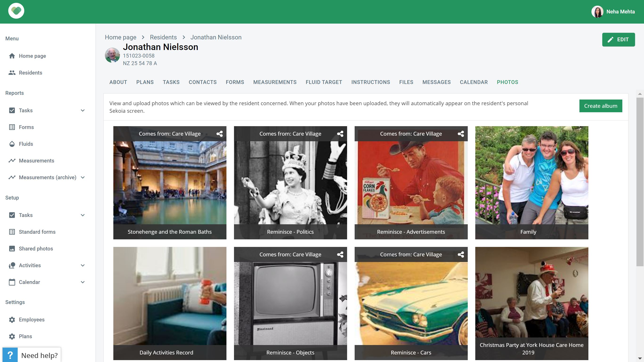The image size is (644, 362).
Task: Click the EDIT button
Action: coord(619,40)
